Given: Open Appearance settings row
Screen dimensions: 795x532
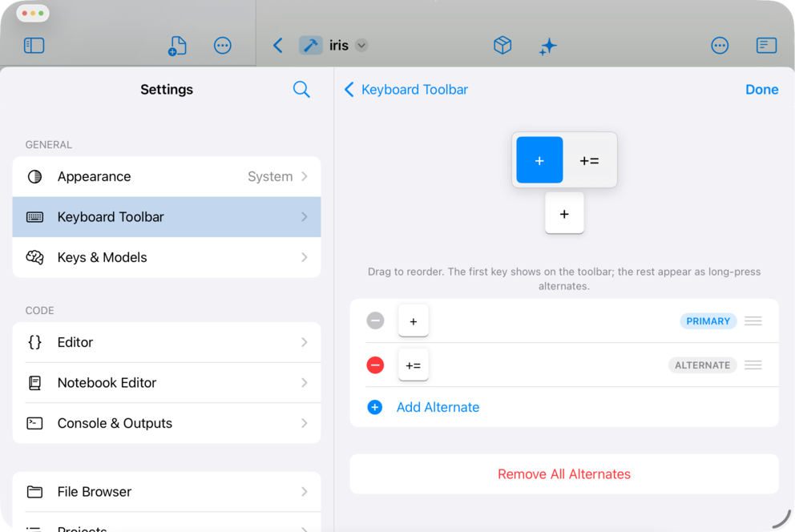Looking at the screenshot, I should pyautogui.click(x=167, y=176).
